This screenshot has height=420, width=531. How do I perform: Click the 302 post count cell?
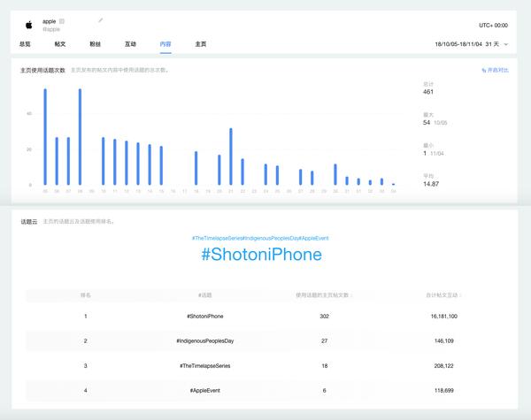(324, 316)
